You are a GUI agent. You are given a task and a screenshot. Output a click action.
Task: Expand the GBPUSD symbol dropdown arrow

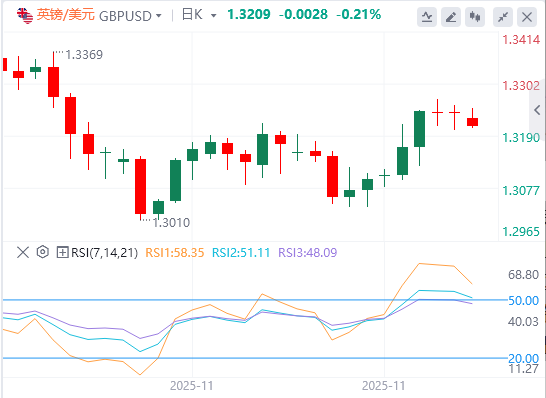[x=159, y=16]
